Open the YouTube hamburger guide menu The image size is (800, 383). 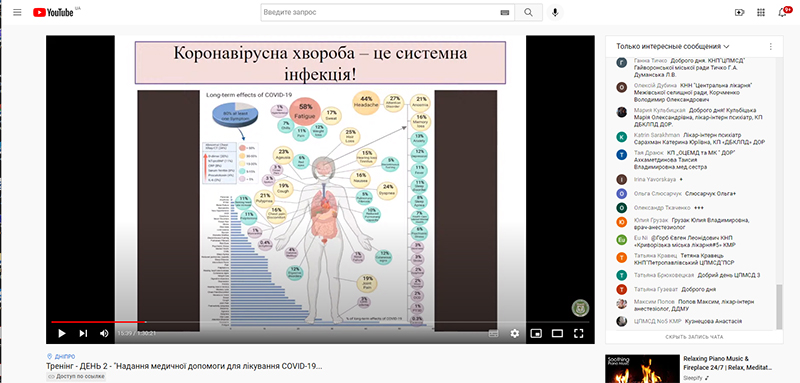pos(17,12)
